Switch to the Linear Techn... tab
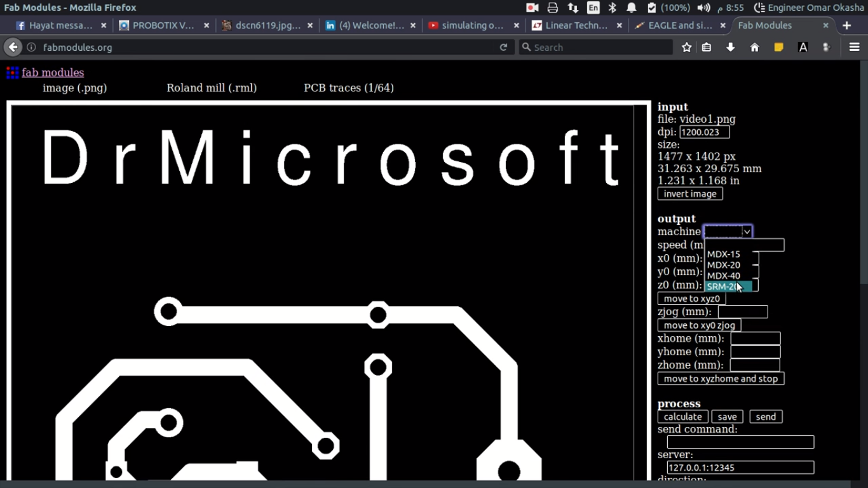The image size is (868, 488). tap(576, 25)
